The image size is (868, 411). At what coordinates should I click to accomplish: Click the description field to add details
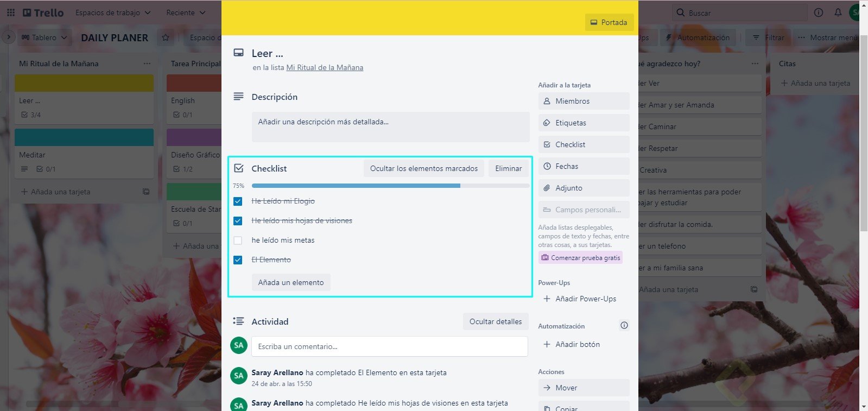[x=390, y=127]
